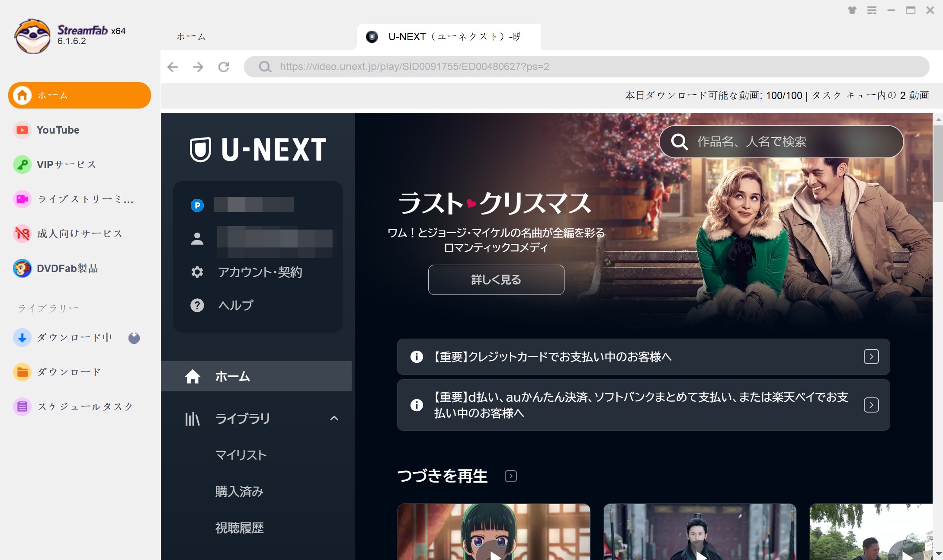The image size is (943, 560).
Task: Open マイリスト
Action: click(241, 455)
